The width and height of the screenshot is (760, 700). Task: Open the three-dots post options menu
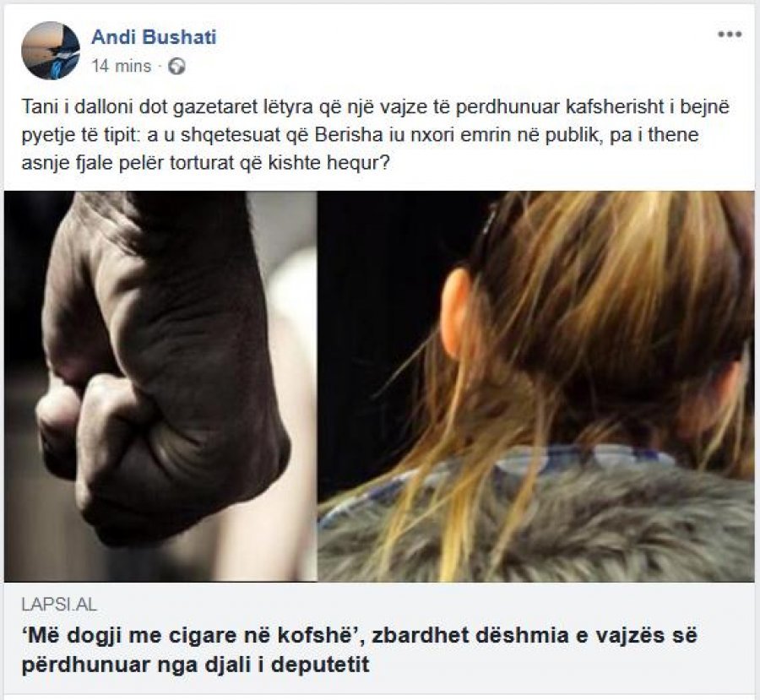coord(730,35)
